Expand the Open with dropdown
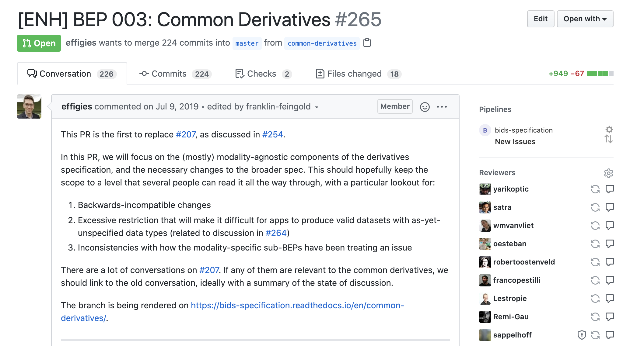 click(x=585, y=19)
